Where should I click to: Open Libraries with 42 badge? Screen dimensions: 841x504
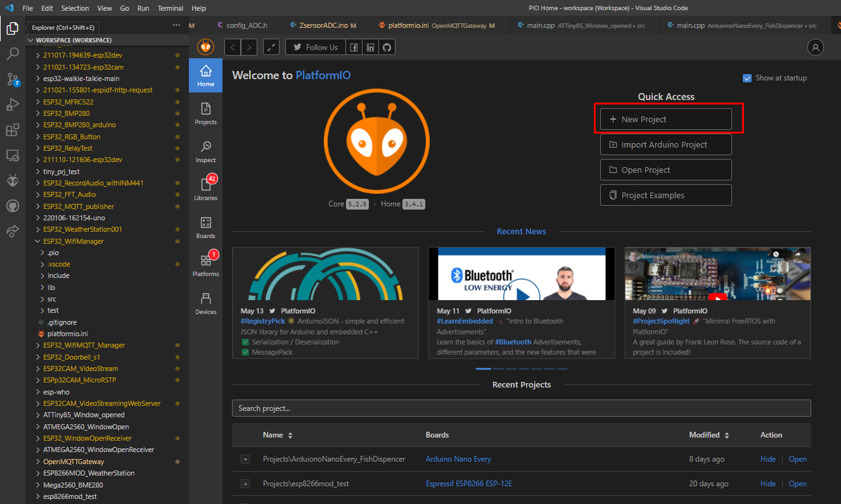pyautogui.click(x=205, y=189)
